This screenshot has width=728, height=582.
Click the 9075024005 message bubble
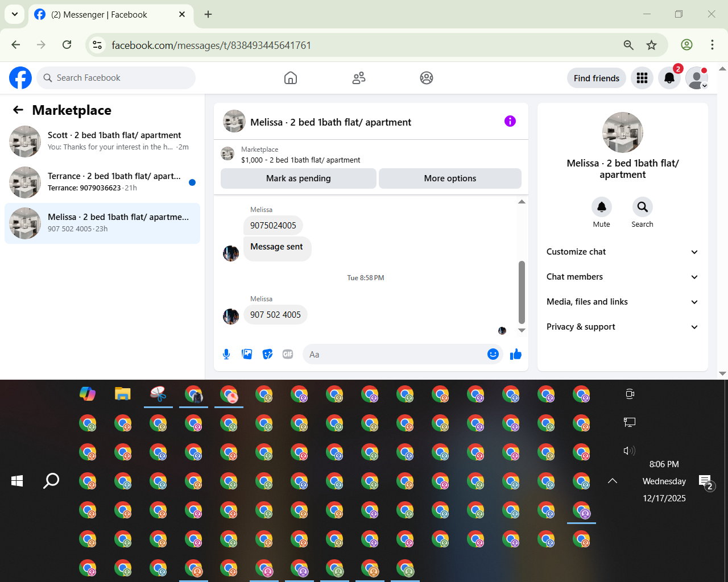click(273, 226)
